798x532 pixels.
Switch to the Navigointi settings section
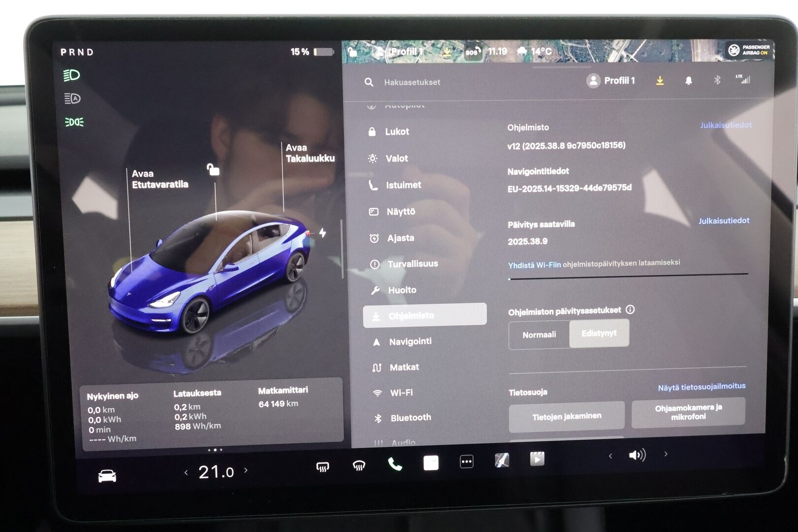[411, 341]
